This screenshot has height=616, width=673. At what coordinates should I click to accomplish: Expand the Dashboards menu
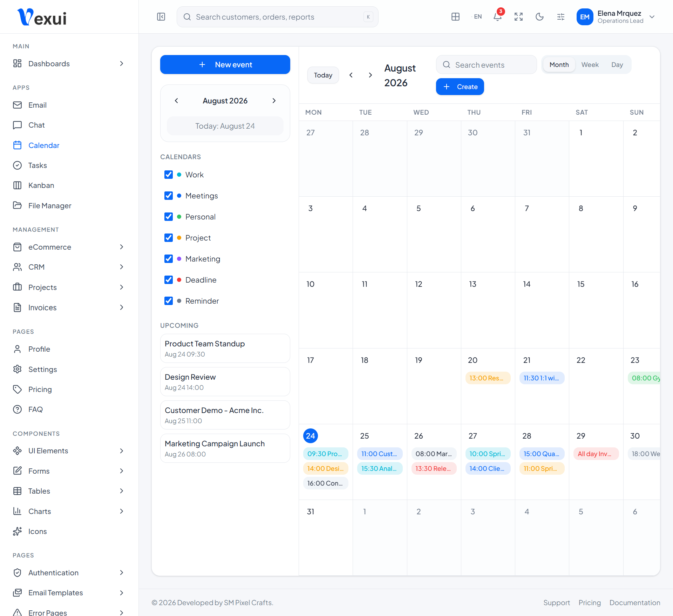(69, 64)
